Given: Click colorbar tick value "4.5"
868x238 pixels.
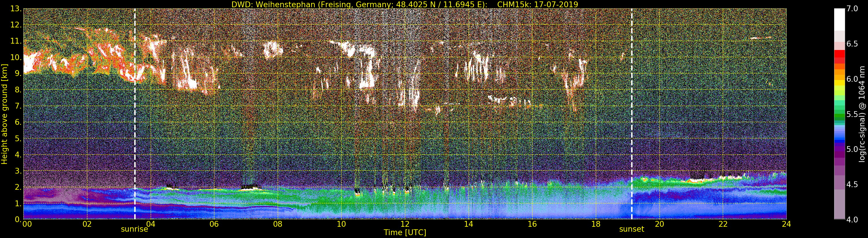Looking at the screenshot, I should click(852, 184).
